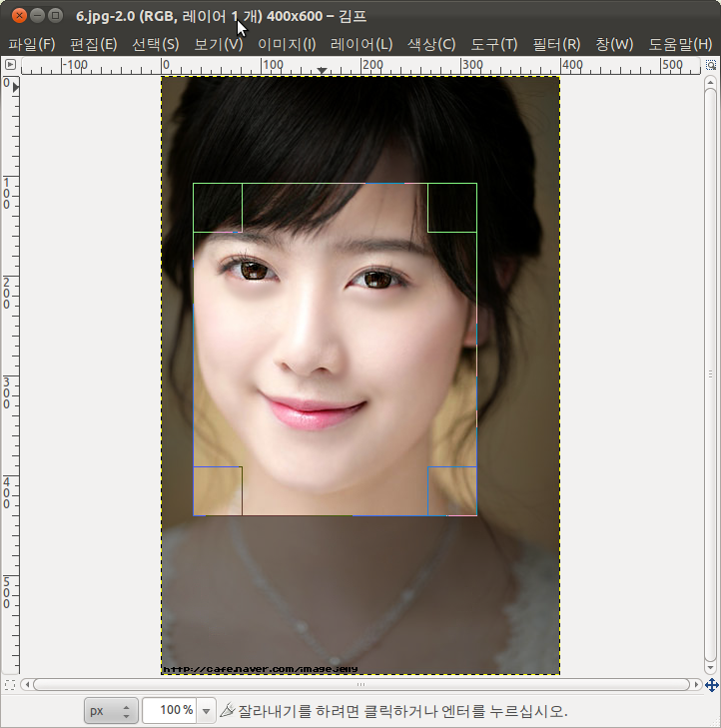Open the 도구(T) menu
The width and height of the screenshot is (721, 728).
point(494,44)
